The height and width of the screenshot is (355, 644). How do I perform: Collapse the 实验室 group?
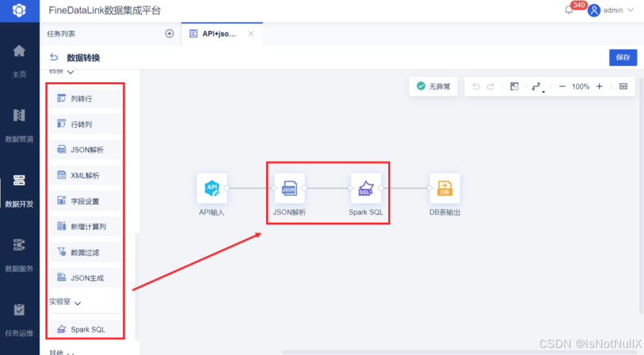(x=78, y=303)
